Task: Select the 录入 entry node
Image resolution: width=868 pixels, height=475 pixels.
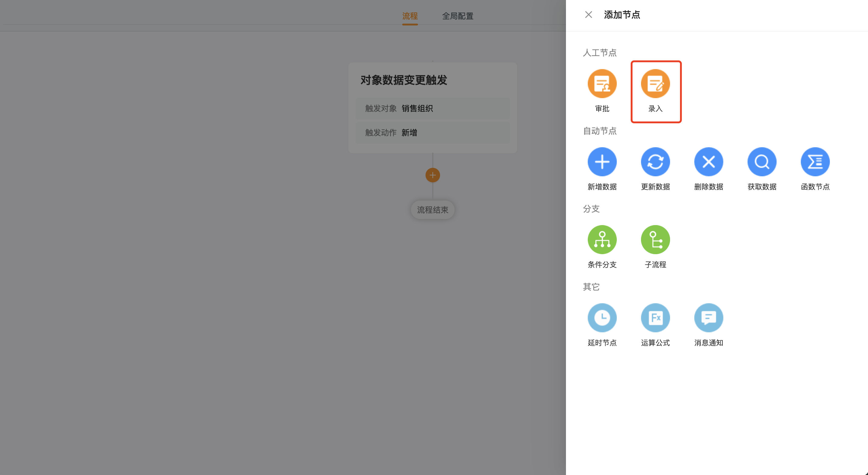Action: (655, 84)
